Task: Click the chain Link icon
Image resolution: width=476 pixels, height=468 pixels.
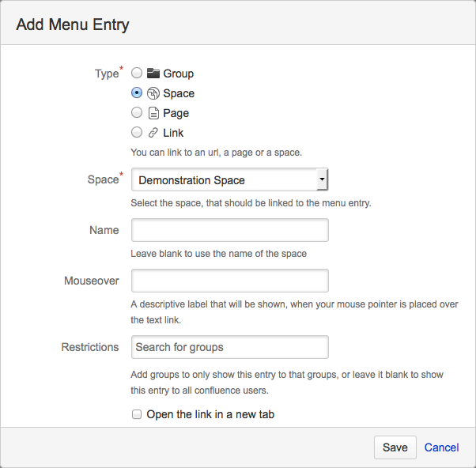Action: [x=153, y=133]
